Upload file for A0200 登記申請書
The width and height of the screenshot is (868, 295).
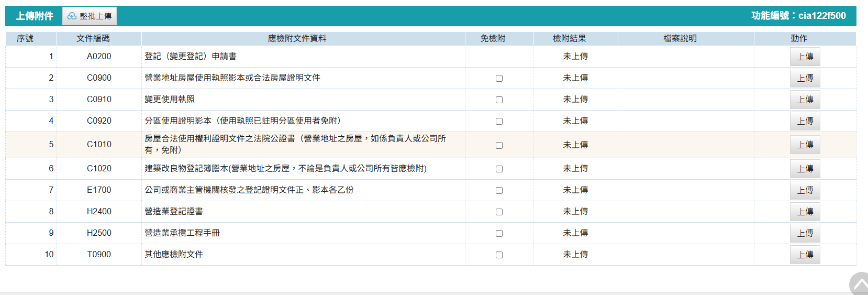[805, 57]
